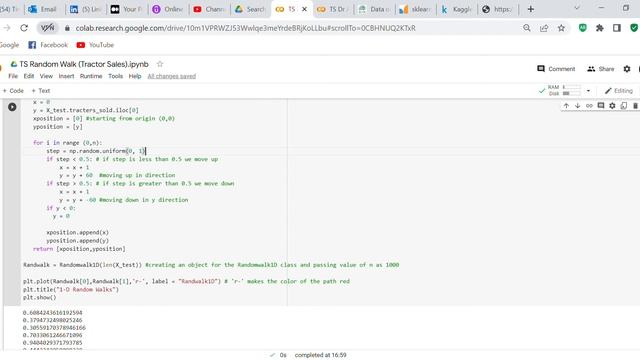This screenshot has height=360, width=640.
Task: Open the Tools menu
Action: click(116, 76)
